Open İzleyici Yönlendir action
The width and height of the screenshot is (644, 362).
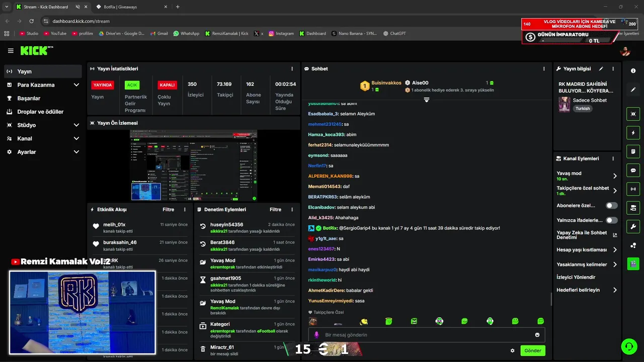coord(576,277)
